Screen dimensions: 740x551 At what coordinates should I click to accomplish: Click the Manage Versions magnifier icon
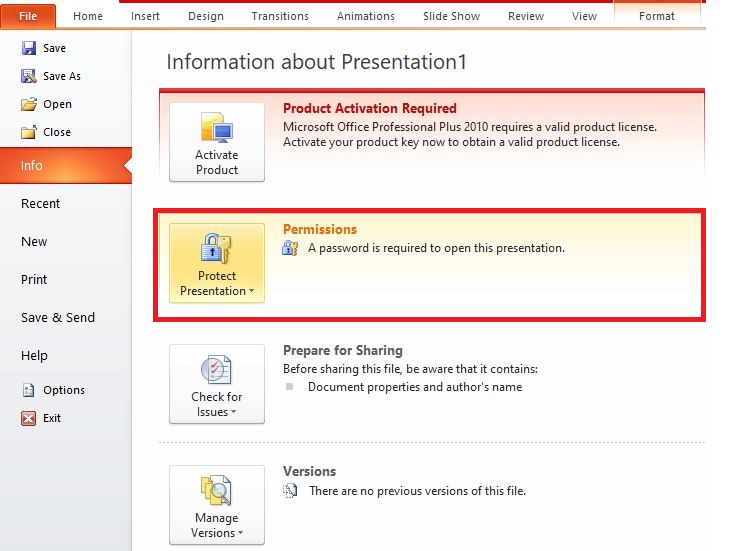[x=216, y=491]
